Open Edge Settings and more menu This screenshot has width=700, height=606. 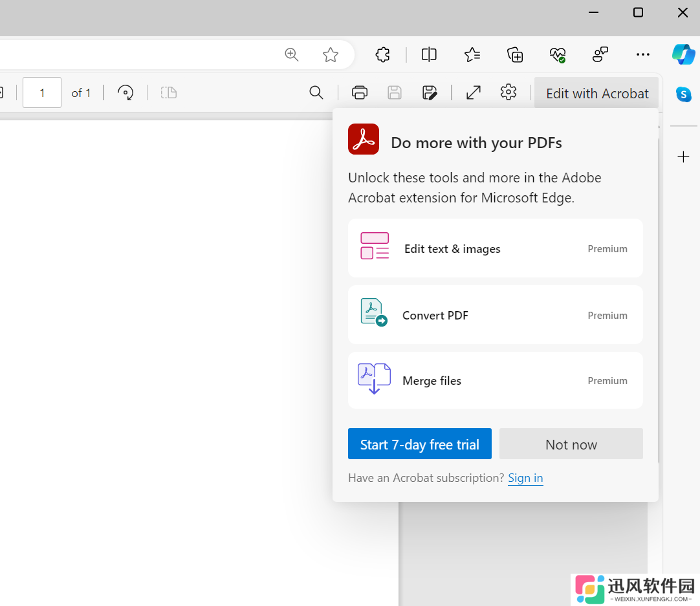pos(643,54)
